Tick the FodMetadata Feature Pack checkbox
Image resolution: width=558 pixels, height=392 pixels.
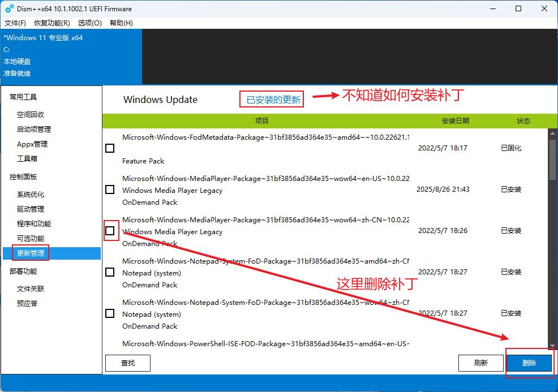(x=110, y=148)
